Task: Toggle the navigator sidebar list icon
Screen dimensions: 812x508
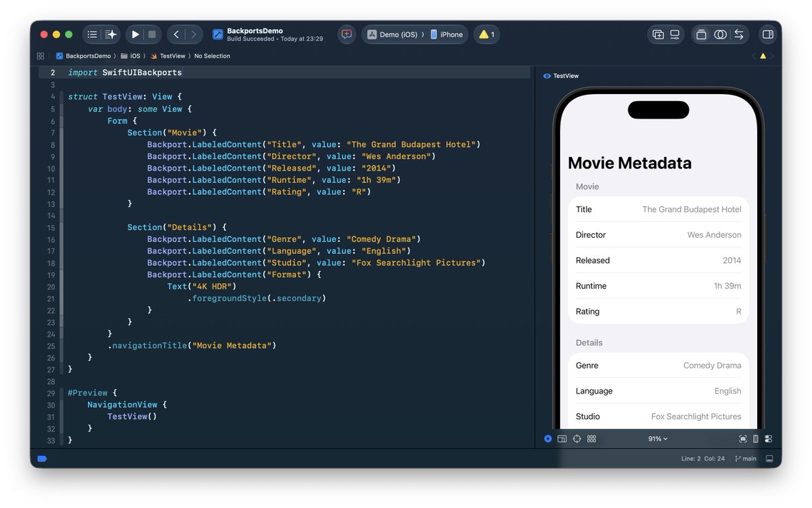Action: pyautogui.click(x=93, y=35)
